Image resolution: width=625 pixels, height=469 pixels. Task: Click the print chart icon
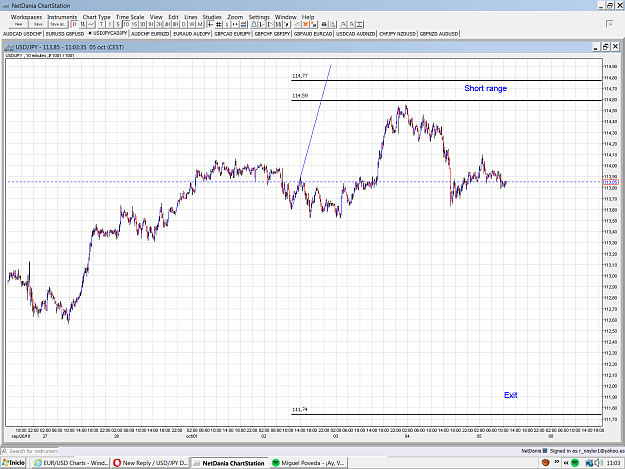[x=324, y=24]
